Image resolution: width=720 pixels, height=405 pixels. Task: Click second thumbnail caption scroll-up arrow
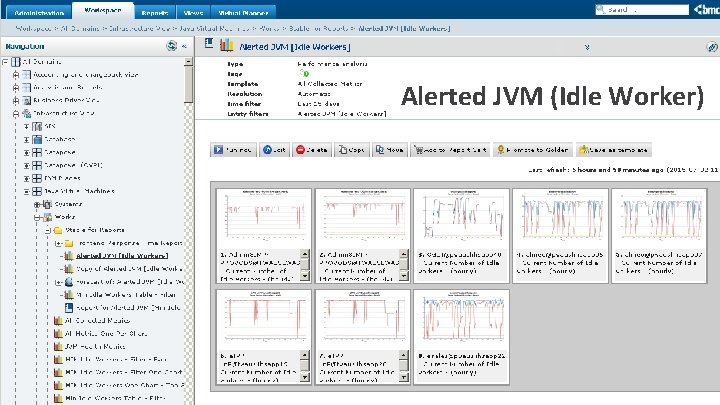tap(404, 253)
